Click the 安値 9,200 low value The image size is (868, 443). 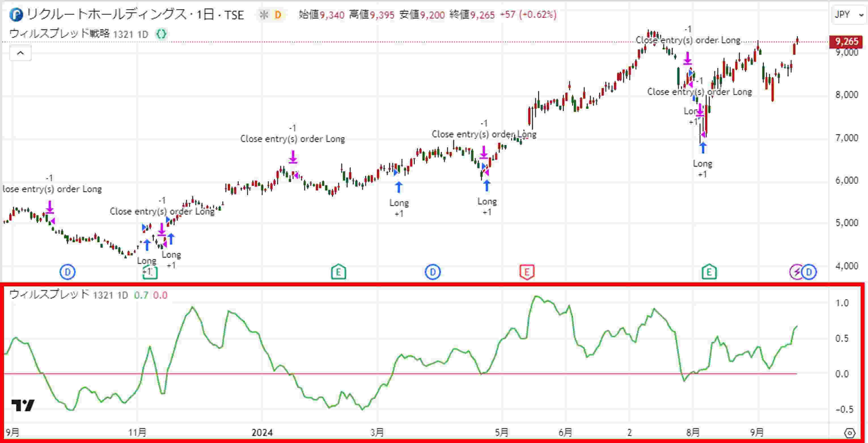coord(422,14)
